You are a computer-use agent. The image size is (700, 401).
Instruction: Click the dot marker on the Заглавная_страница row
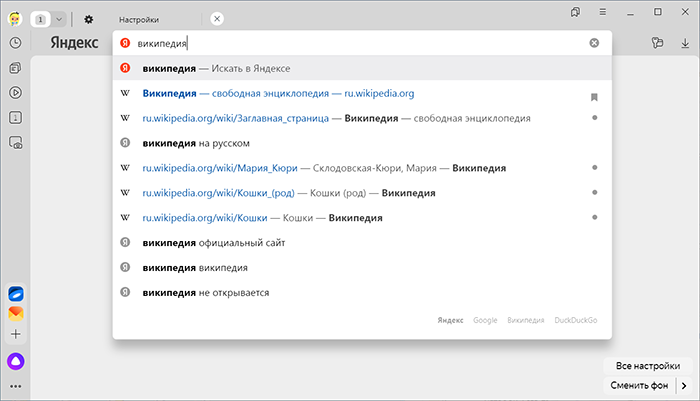595,118
